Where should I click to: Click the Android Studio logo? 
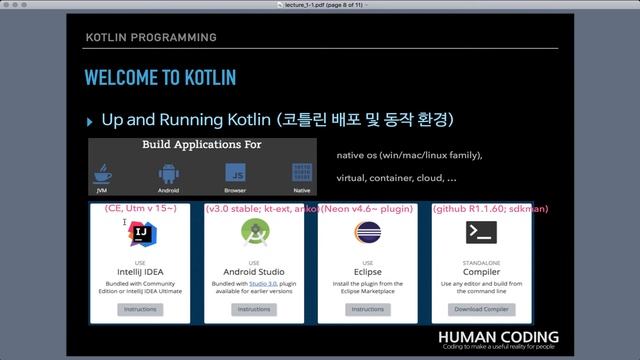pos(255,232)
